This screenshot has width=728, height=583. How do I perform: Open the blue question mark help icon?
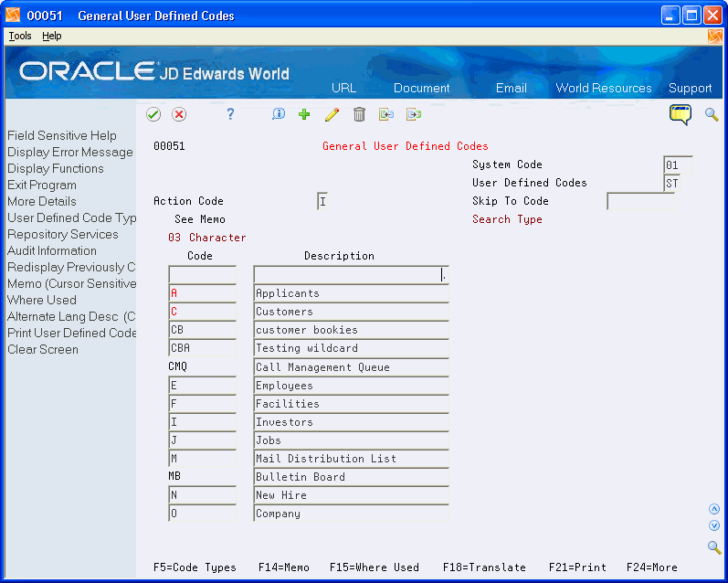pyautogui.click(x=230, y=114)
